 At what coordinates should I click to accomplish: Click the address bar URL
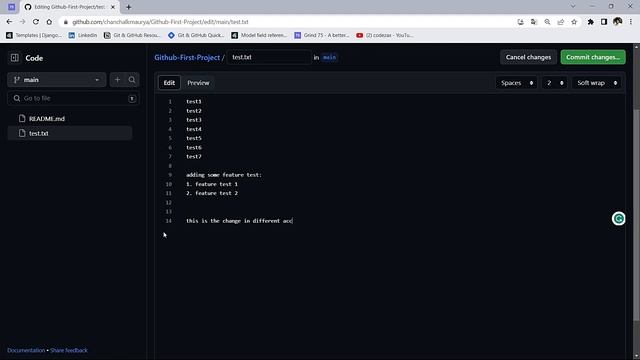(160, 22)
